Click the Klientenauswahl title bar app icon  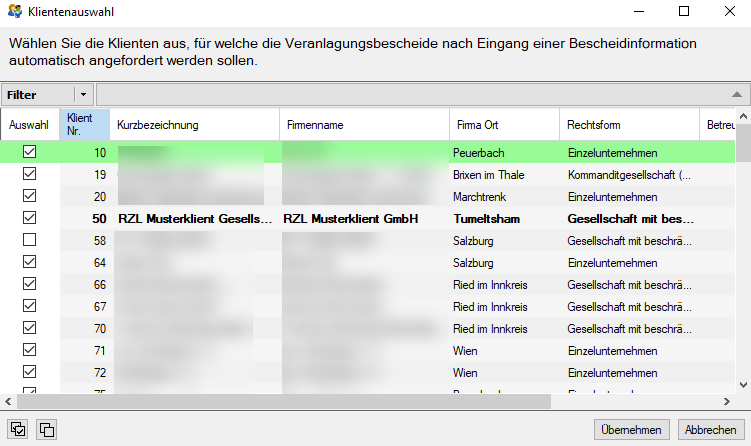(x=13, y=12)
